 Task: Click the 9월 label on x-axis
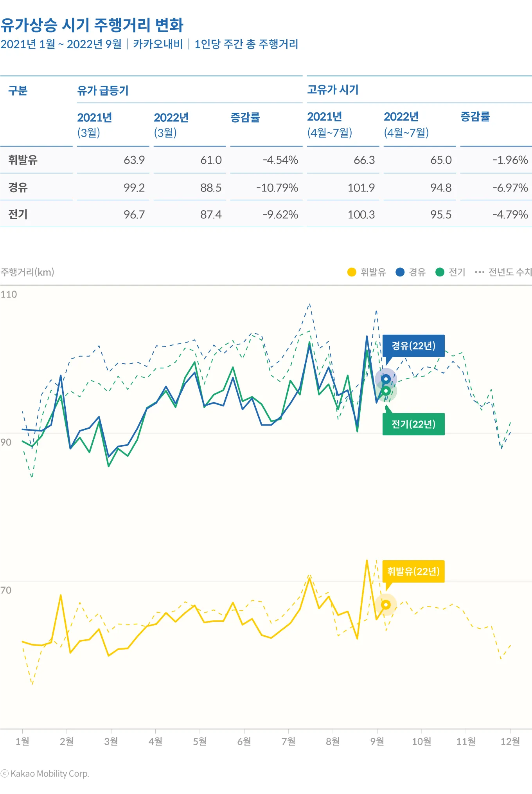(377, 741)
